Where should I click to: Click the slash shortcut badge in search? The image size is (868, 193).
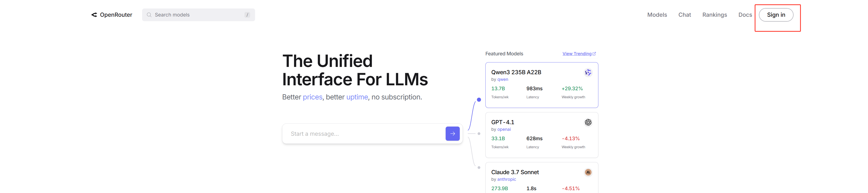(247, 15)
